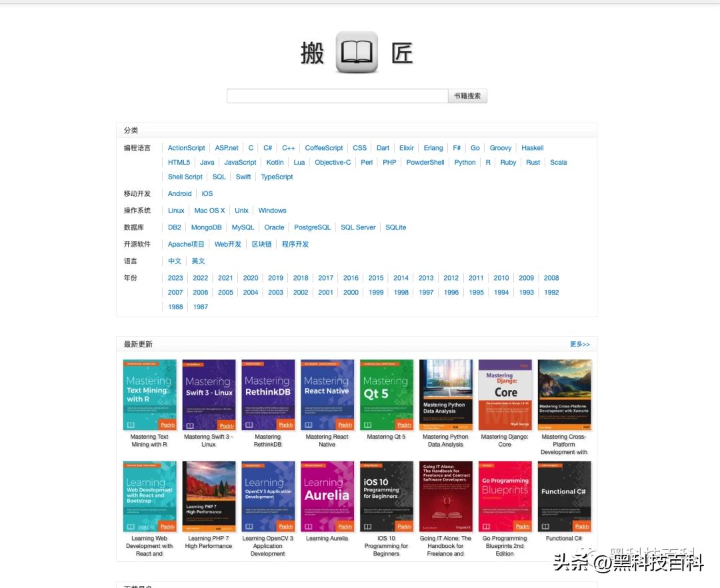Select the HTML5 category link
Viewport: 720px width, 588px height.
(x=179, y=162)
